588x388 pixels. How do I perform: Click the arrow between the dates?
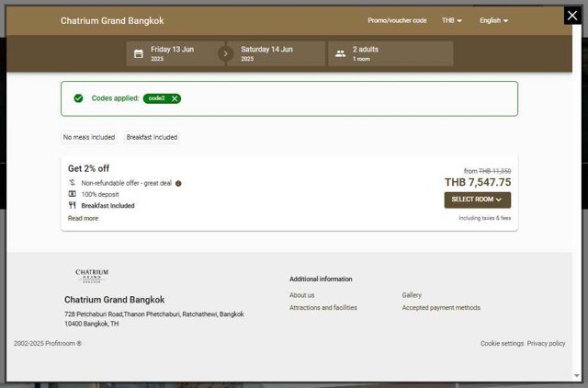[x=225, y=53]
